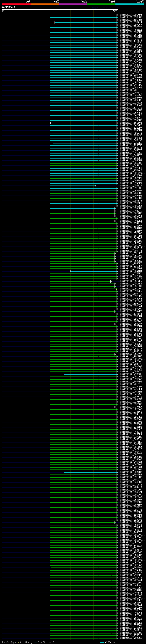Image resolution: width=146 pixels, height=644 pixels.
Task: Click the cyan ~100% identity legend segment
Action: pos(130,4)
